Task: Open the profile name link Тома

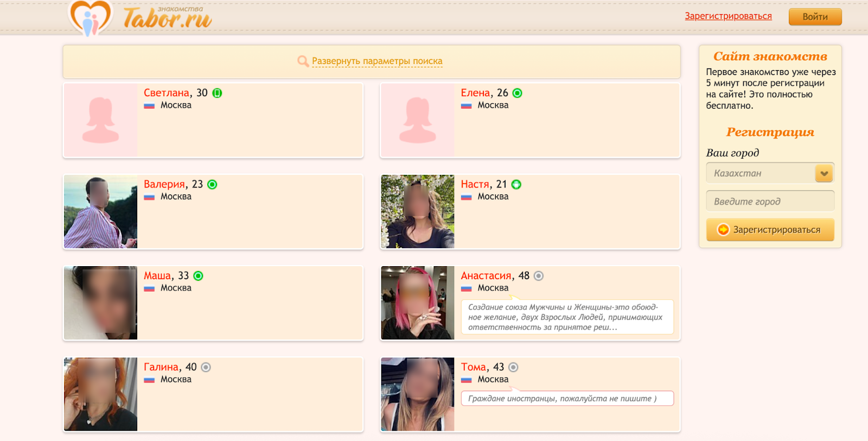Action: tap(473, 367)
